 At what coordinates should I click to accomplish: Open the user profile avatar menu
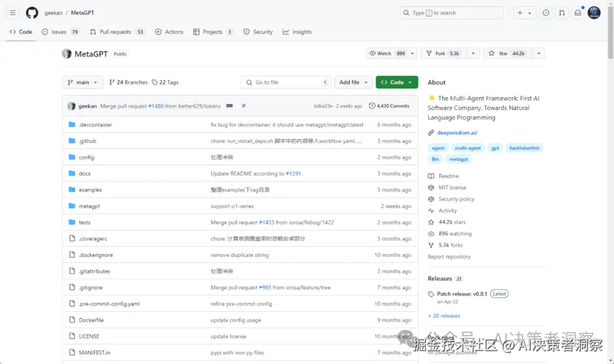point(594,13)
